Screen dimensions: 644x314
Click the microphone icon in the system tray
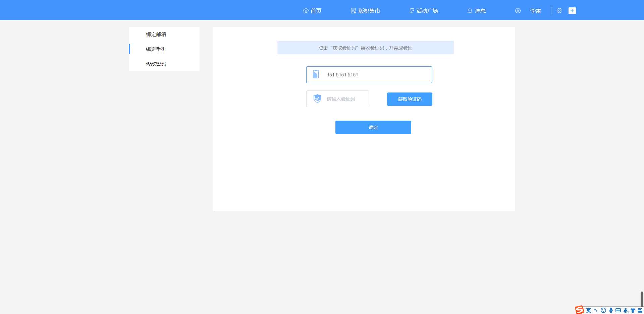[x=610, y=310]
